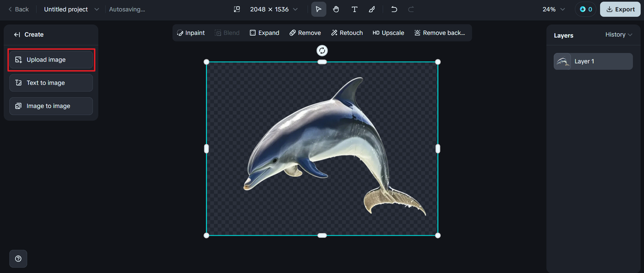Click Inpaint in the editing toolbar

pos(191,33)
